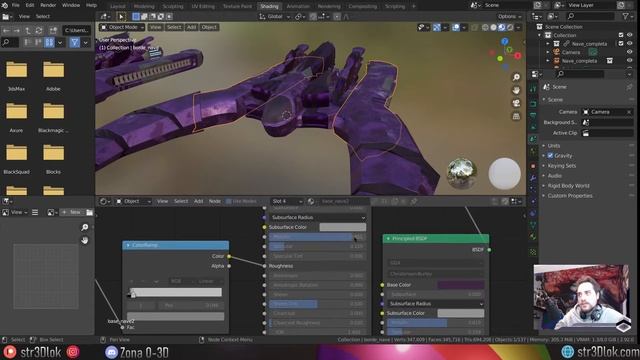Click the viewport pan hand icon

click(x=516, y=90)
